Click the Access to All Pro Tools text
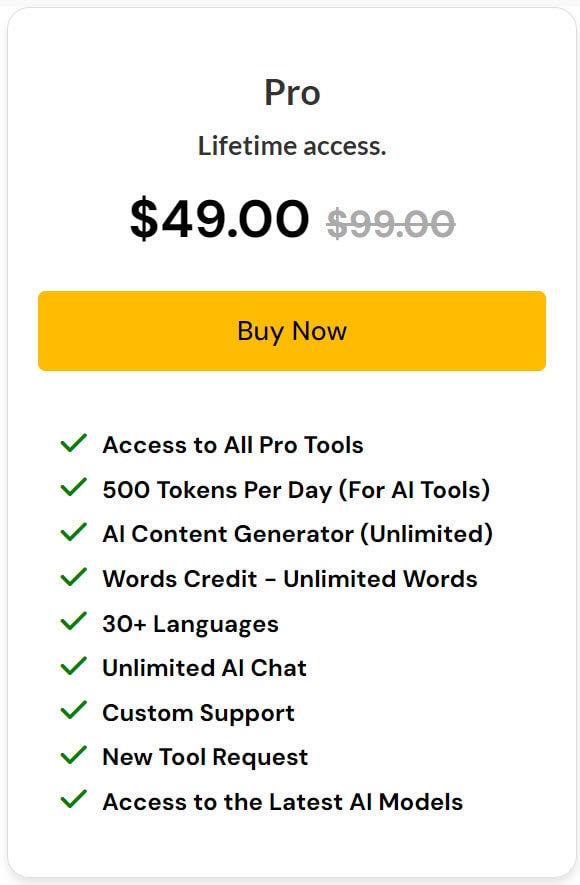The width and height of the screenshot is (580, 885). (x=232, y=445)
